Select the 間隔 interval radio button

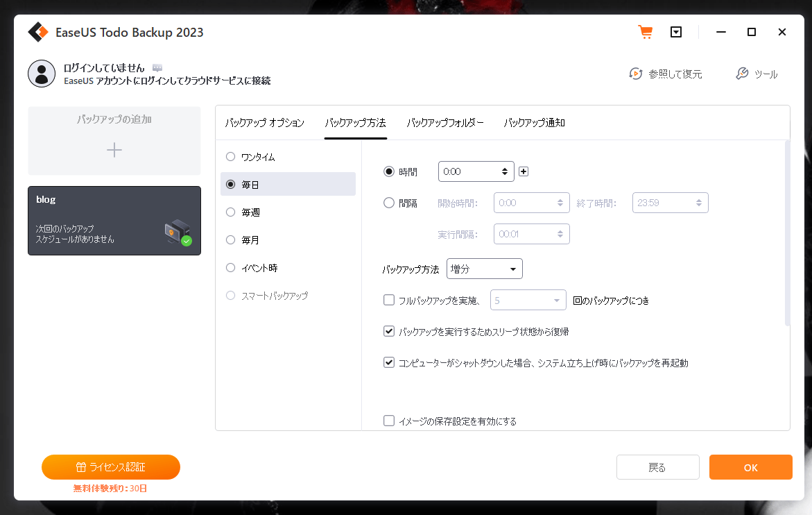389,203
